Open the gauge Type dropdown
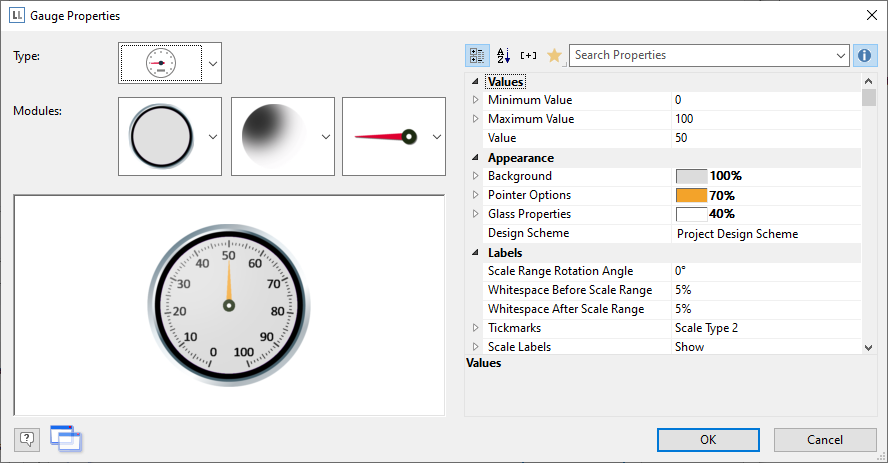The image size is (888, 463). (212, 63)
